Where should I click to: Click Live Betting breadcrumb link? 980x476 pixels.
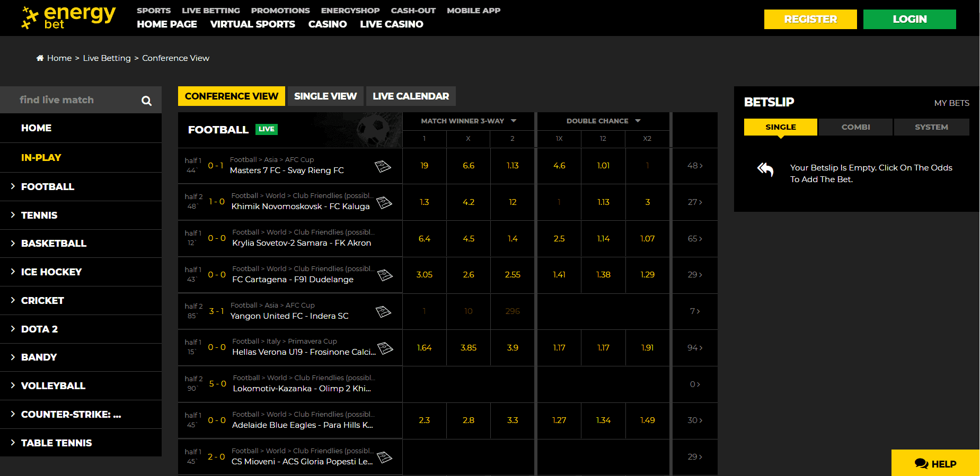click(107, 58)
